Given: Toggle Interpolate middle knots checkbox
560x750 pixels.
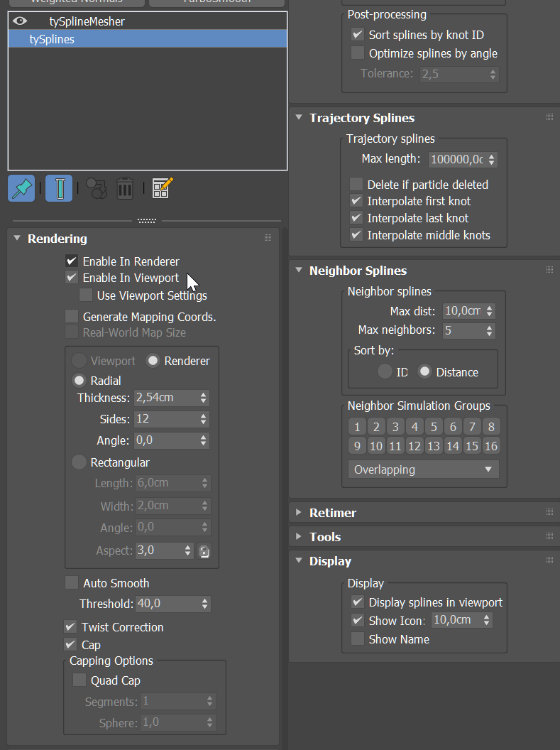Looking at the screenshot, I should pos(356,235).
